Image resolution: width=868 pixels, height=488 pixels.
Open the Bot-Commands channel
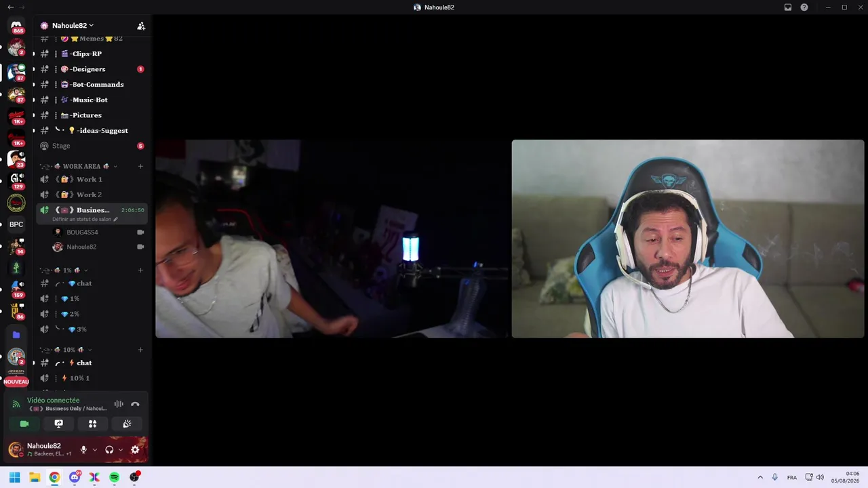(x=92, y=85)
